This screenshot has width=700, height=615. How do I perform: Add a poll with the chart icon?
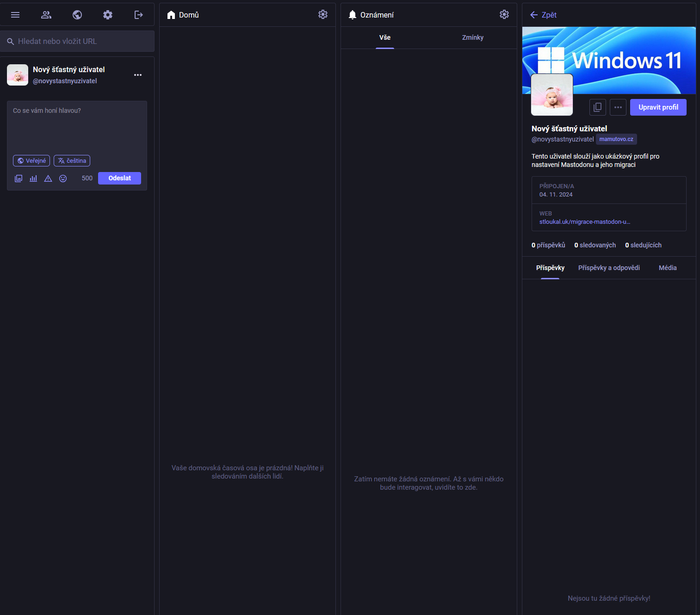coord(33,178)
